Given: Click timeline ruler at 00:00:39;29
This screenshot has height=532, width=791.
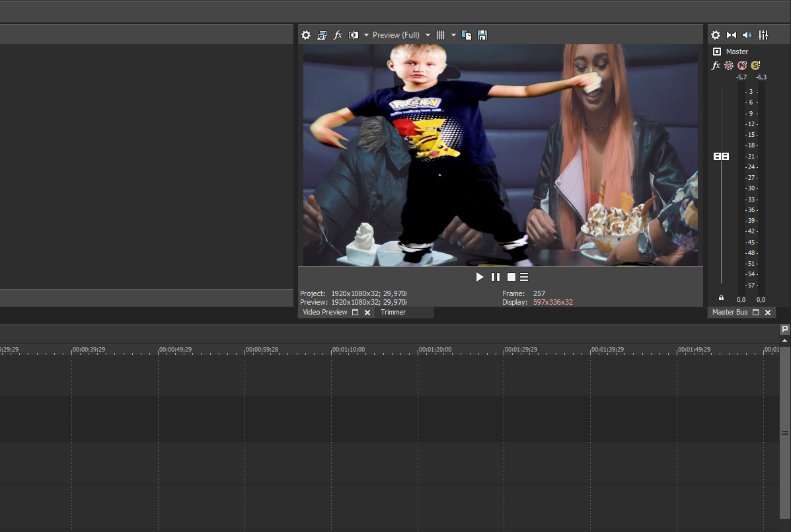Looking at the screenshot, I should [x=89, y=350].
